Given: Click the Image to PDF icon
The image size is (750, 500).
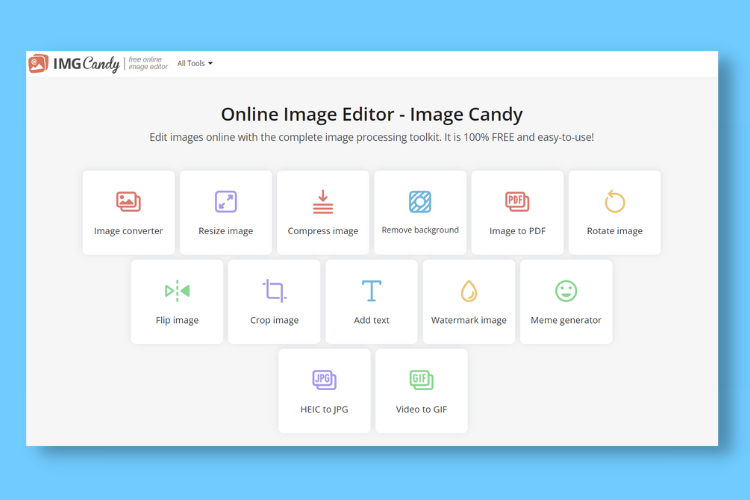Looking at the screenshot, I should point(517,201).
